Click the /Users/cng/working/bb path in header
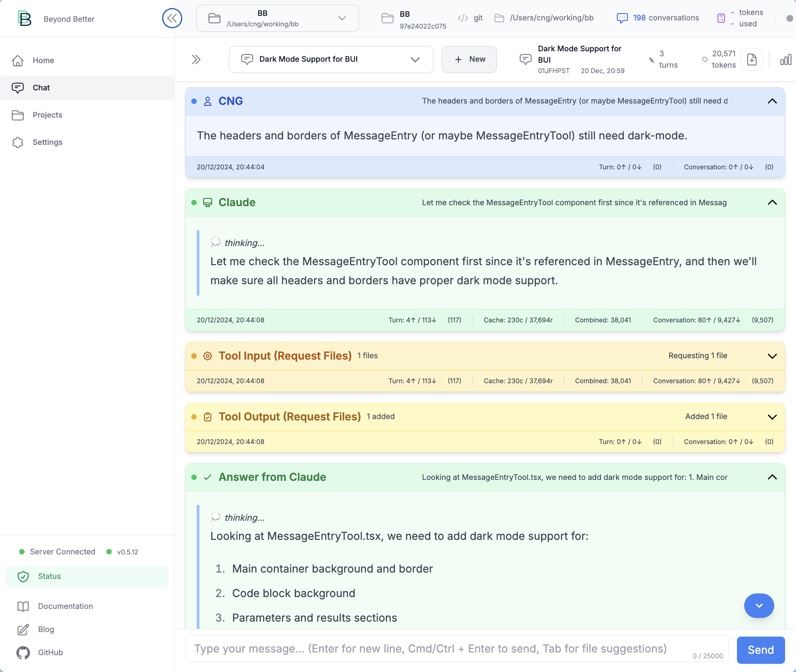The width and height of the screenshot is (796, 672). pyautogui.click(x=552, y=18)
